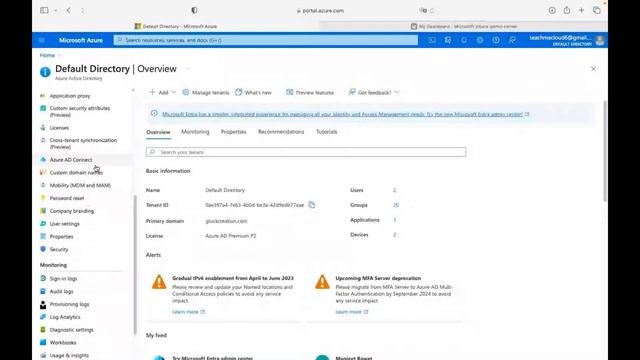
Task: Open Company branding
Action: [x=71, y=211]
